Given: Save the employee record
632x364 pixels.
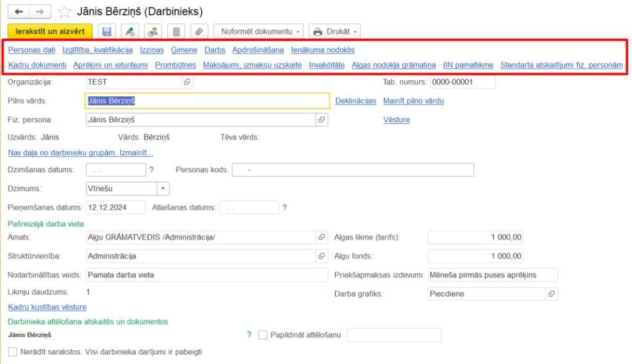Looking at the screenshot, I should (107, 31).
